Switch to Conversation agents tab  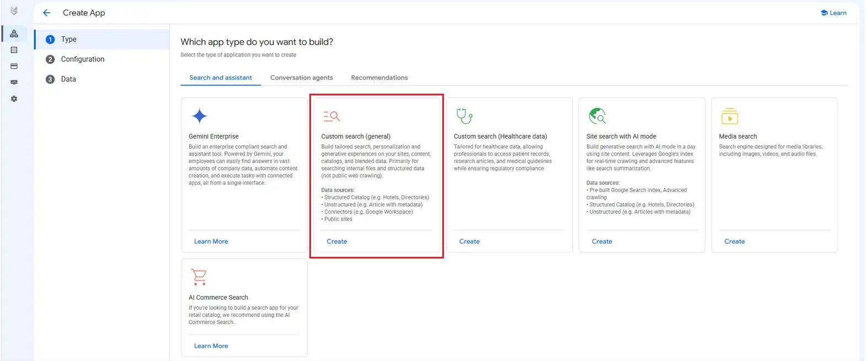(302, 78)
